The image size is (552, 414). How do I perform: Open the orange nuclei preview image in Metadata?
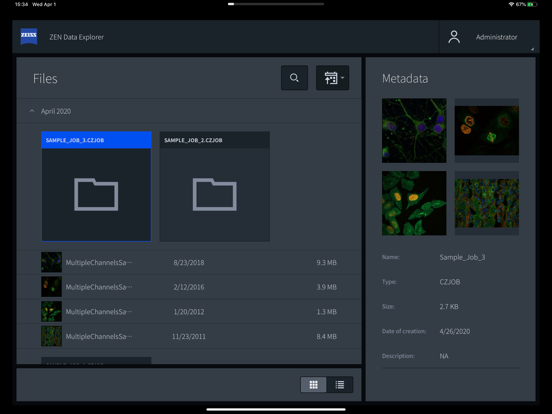coord(487,131)
